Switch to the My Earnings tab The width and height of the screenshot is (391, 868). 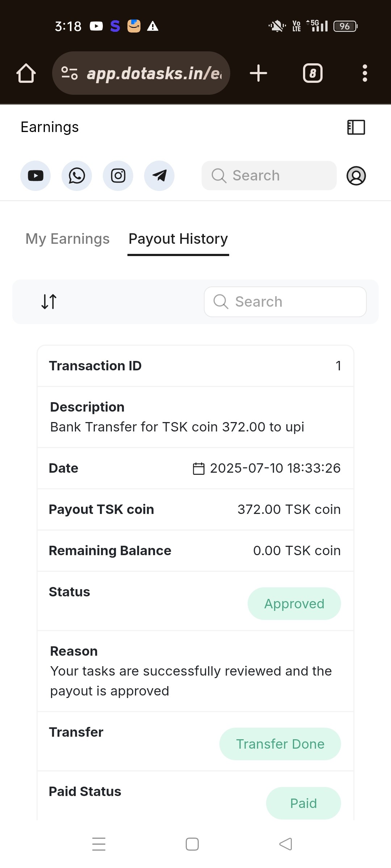[x=67, y=239]
